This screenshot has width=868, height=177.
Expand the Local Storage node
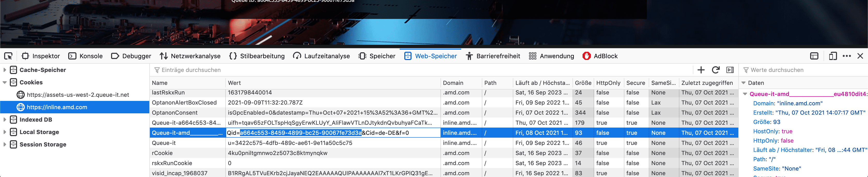[x=5, y=132]
